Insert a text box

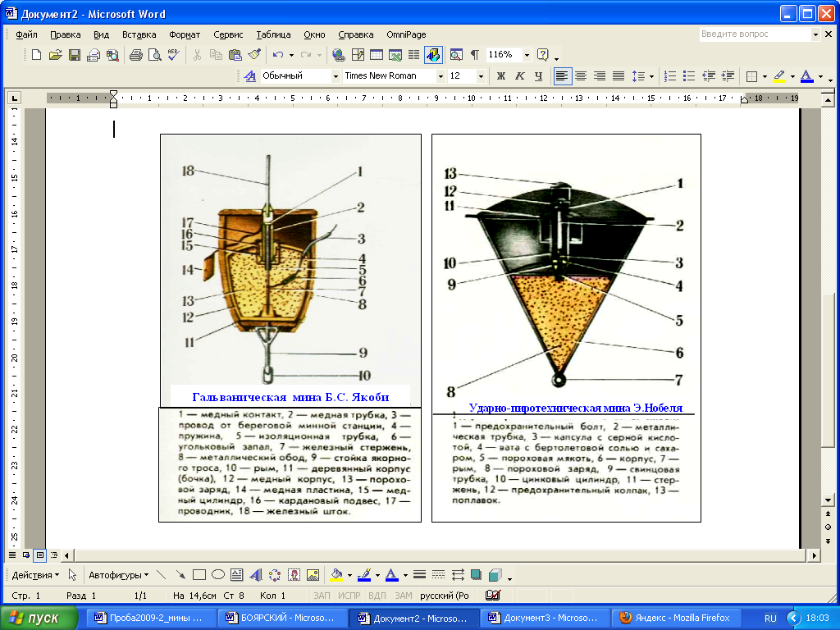click(x=237, y=575)
